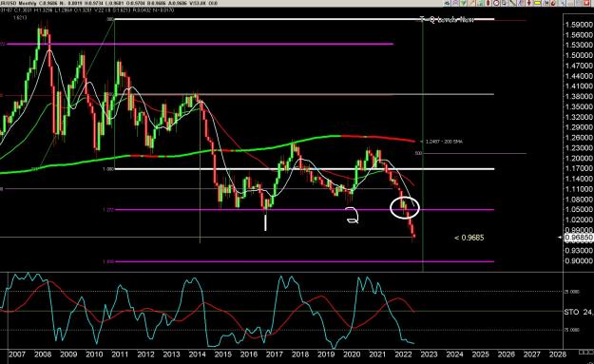
Task: Click the 2014 label on time axis
Action: (197, 354)
